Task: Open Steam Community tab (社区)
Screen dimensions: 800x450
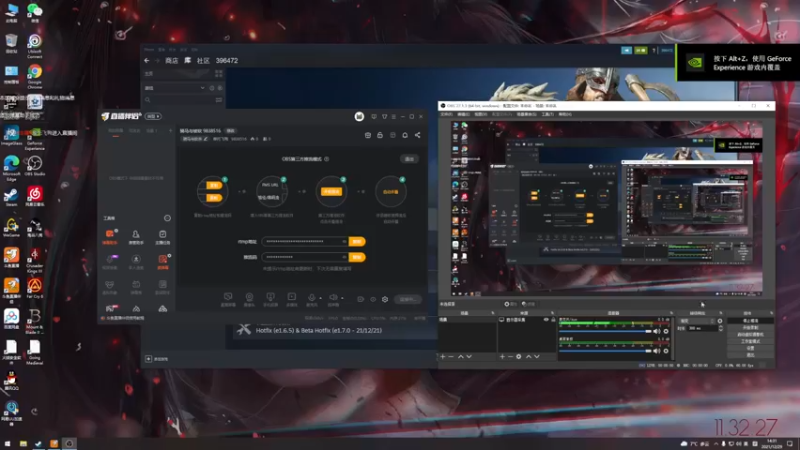Action: [203, 61]
